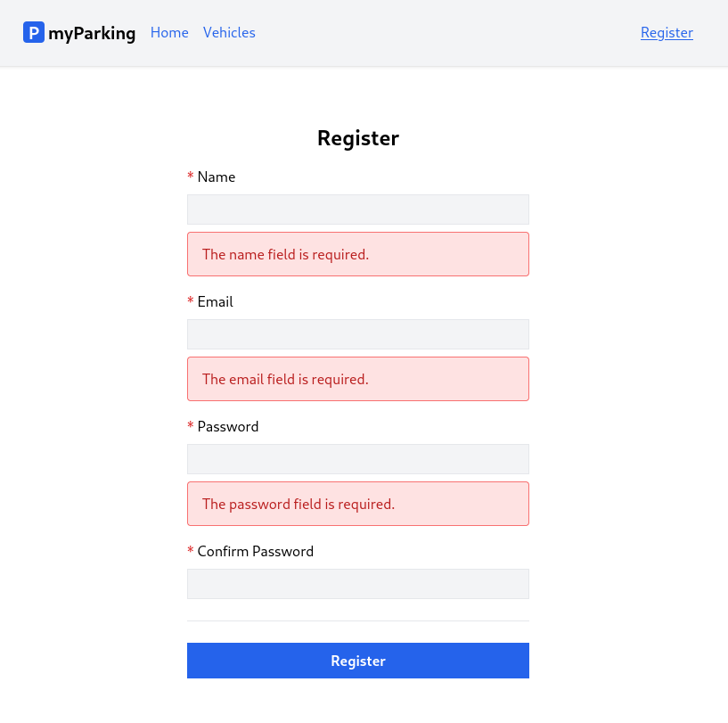Focus the Password input field
Viewport: 728px width, 723px height.
click(358, 459)
